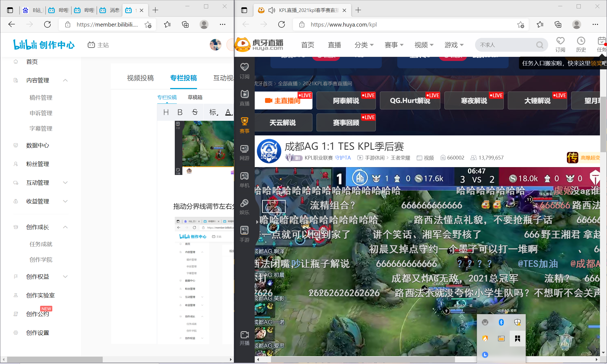Toggle Strikethrough formatting in bilibili editor
This screenshot has height=364, width=607.
pos(195,112)
